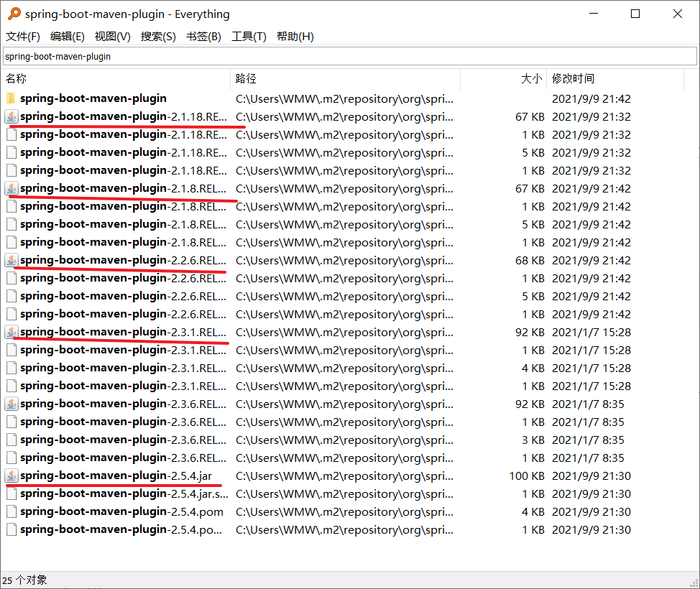Click jar icon of spring-boot-maven-plugin-2.5.4.jar
The width and height of the screenshot is (700, 589).
coord(11,476)
